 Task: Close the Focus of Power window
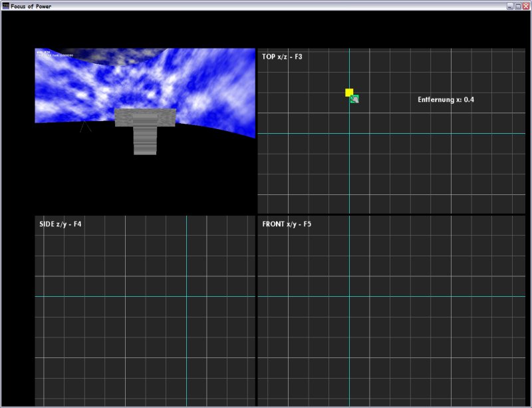pyautogui.click(x=526, y=5)
